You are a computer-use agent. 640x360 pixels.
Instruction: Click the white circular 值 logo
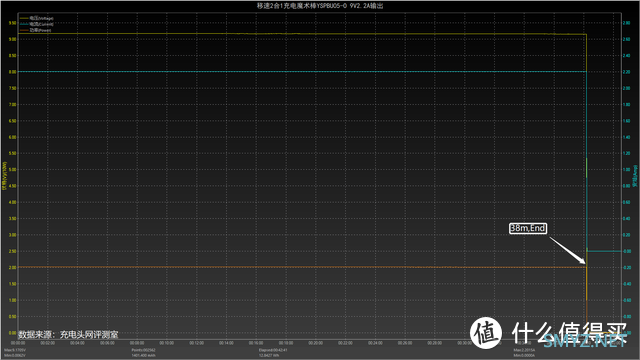[486, 333]
